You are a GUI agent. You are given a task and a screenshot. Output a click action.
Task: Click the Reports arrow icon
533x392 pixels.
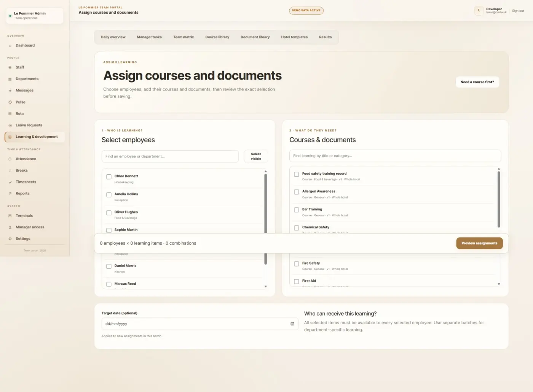[x=10, y=194]
